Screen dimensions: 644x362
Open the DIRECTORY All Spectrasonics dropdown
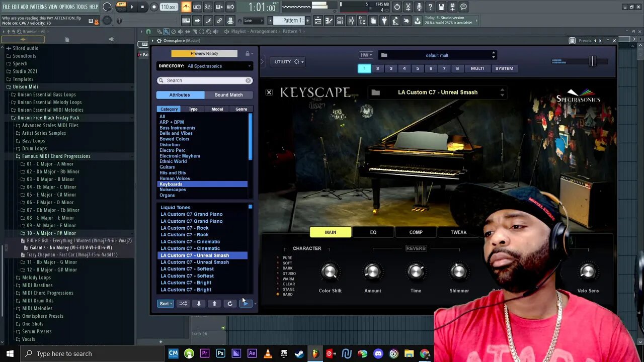point(219,66)
